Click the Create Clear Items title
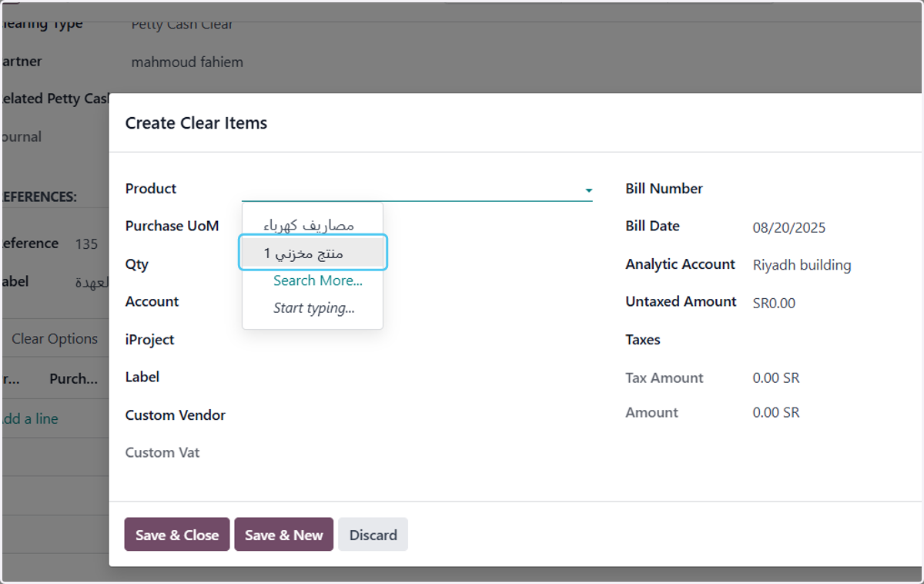 (196, 123)
